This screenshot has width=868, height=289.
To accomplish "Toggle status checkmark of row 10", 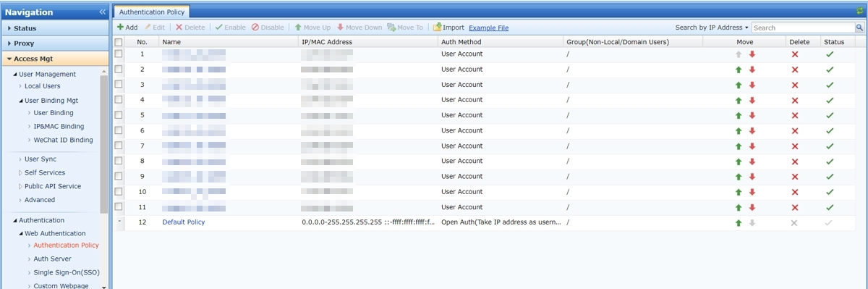I will (830, 192).
